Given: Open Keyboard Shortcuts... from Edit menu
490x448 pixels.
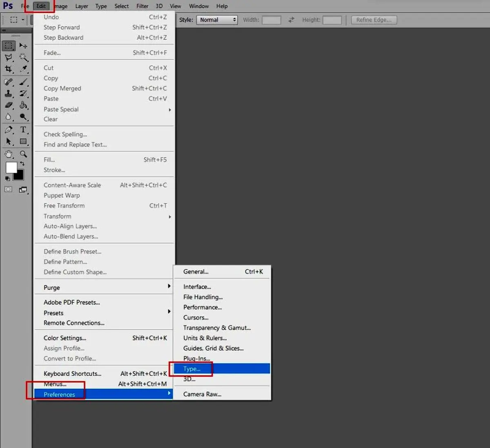Looking at the screenshot, I should 72,374.
